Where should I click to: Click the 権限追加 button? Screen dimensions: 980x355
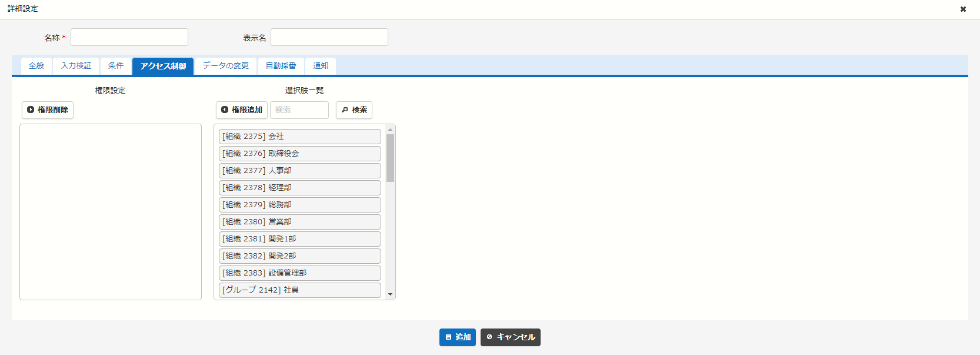pos(242,110)
